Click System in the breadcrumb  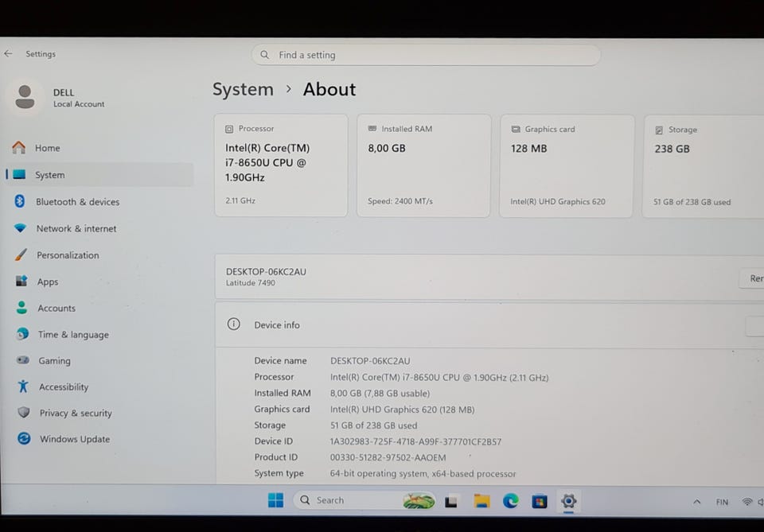pos(243,90)
